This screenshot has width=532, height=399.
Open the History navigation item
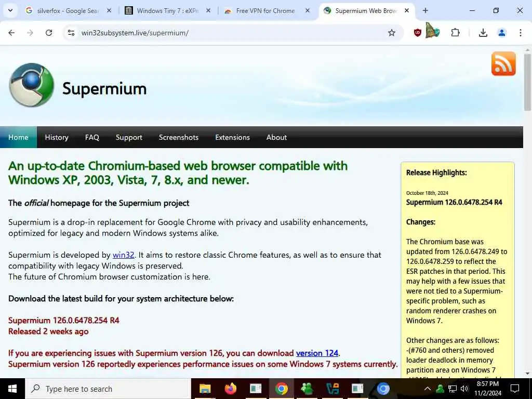(x=57, y=137)
